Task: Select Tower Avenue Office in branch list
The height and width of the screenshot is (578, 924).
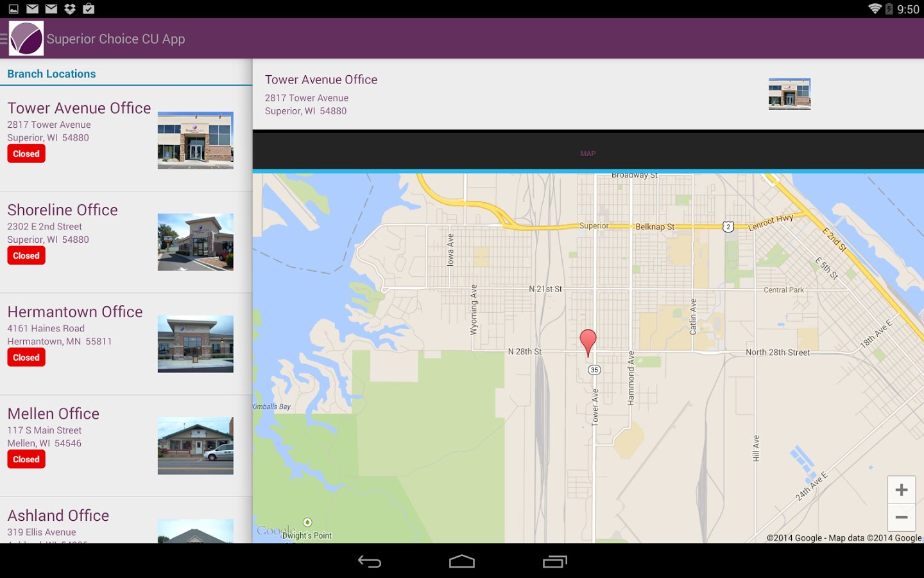Action: pos(126,141)
